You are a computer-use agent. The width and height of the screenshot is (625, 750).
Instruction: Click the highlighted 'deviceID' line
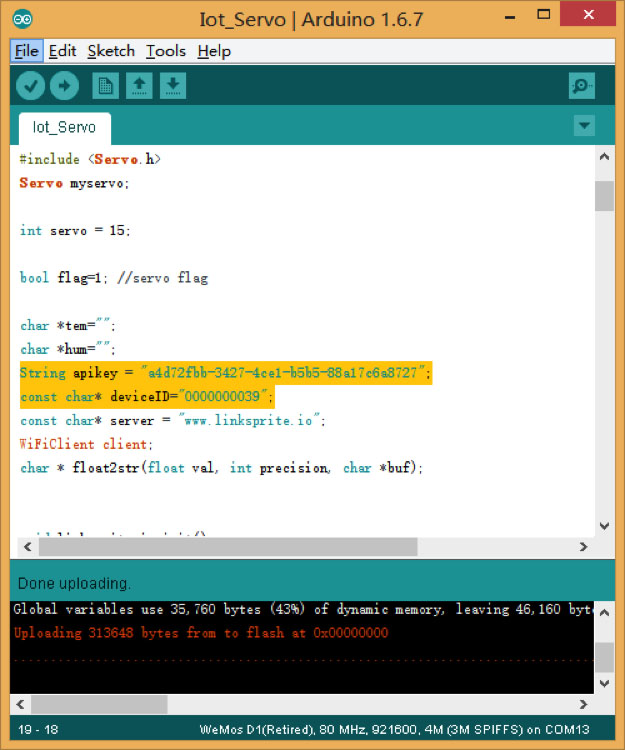tap(147, 397)
